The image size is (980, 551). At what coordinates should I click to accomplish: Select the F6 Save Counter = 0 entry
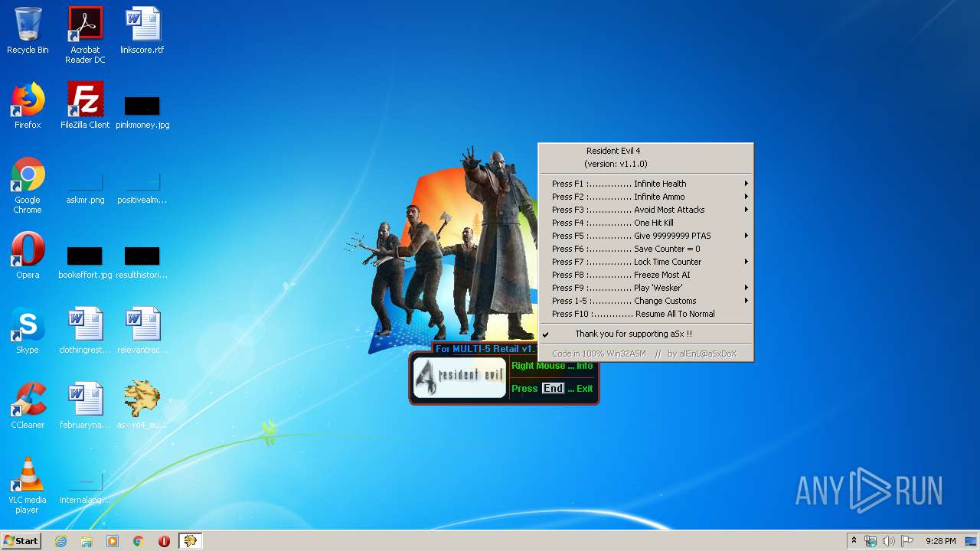(645, 249)
